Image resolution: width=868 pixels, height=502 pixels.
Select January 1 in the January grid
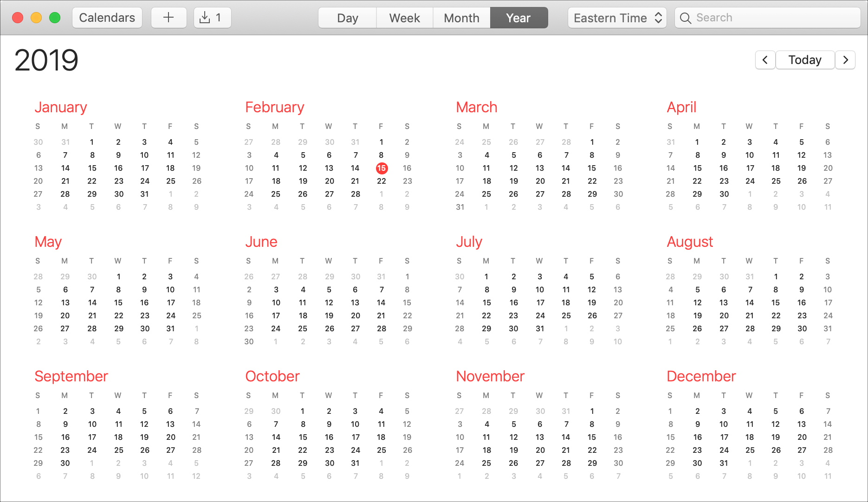pos(92,142)
